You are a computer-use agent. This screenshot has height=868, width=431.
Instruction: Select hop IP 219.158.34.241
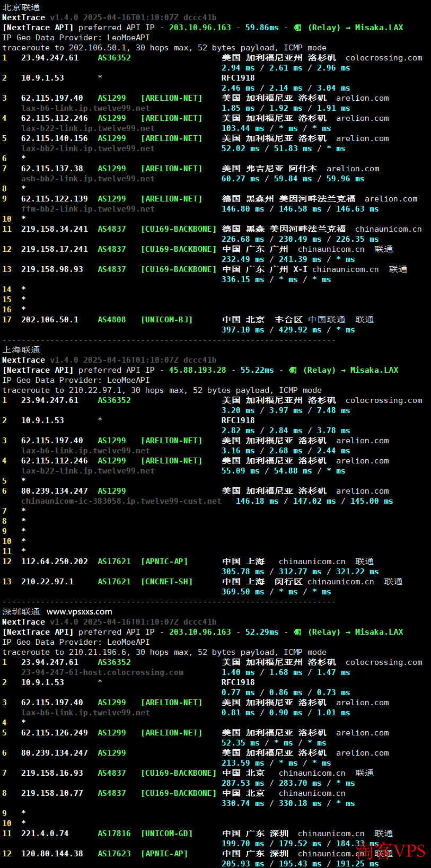point(55,229)
